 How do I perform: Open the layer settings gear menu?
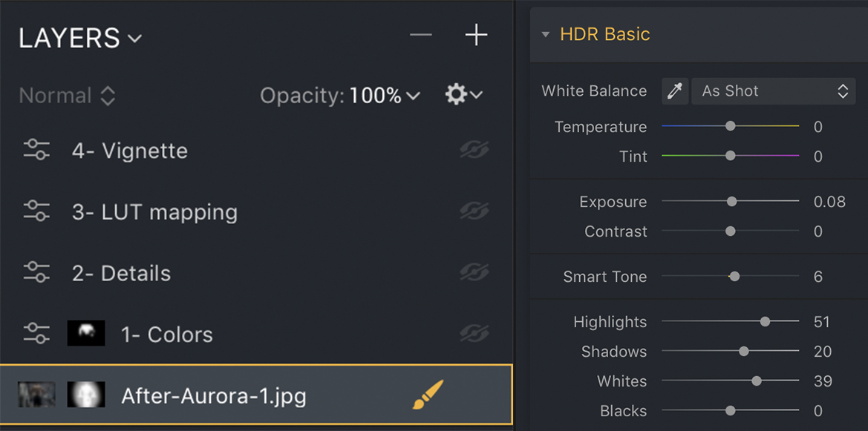click(x=463, y=94)
